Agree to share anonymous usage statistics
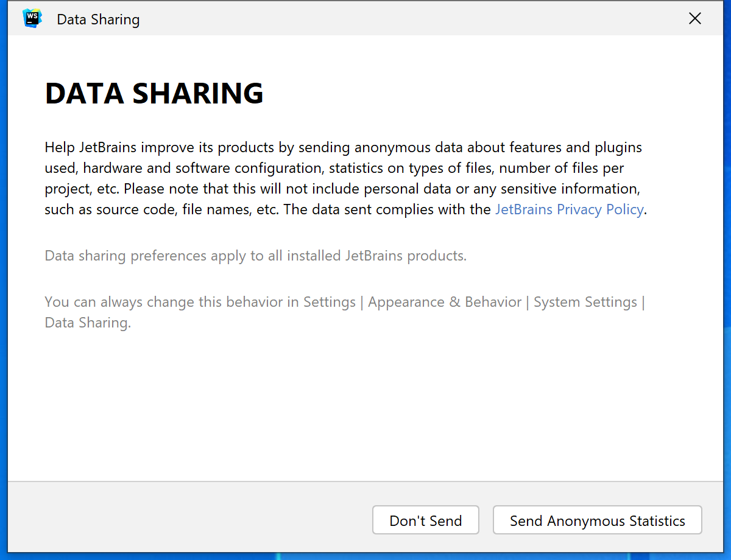 [x=597, y=520]
